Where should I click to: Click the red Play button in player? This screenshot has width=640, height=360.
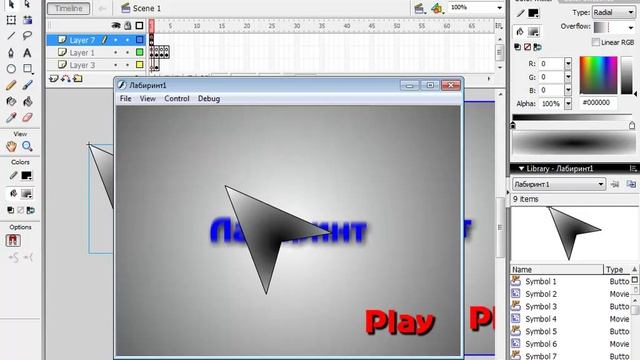400,322
